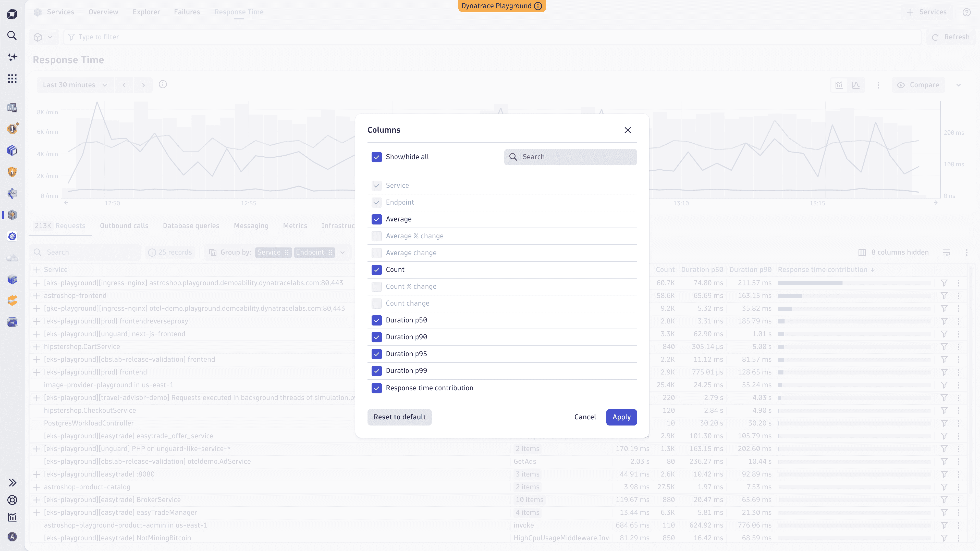Image resolution: width=980 pixels, height=551 pixels.
Task: Switch to the Overview tab
Action: 103,12
